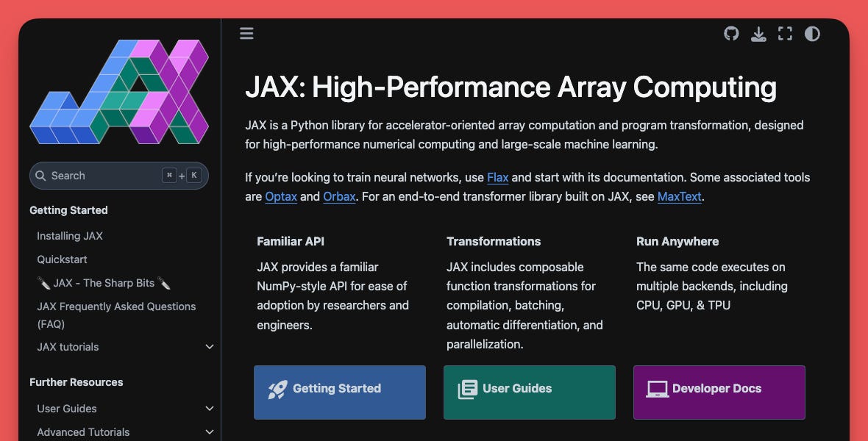Click the download page icon
The image size is (868, 441).
(758, 33)
